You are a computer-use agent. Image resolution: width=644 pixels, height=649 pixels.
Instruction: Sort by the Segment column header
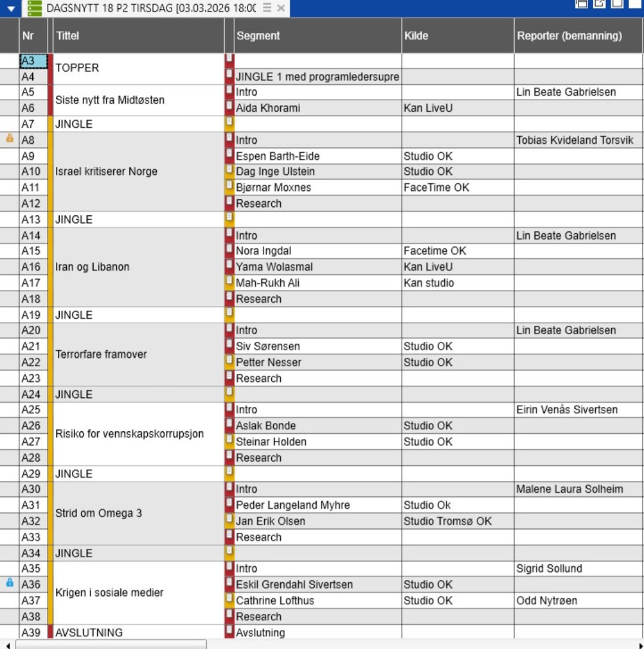[x=317, y=36]
